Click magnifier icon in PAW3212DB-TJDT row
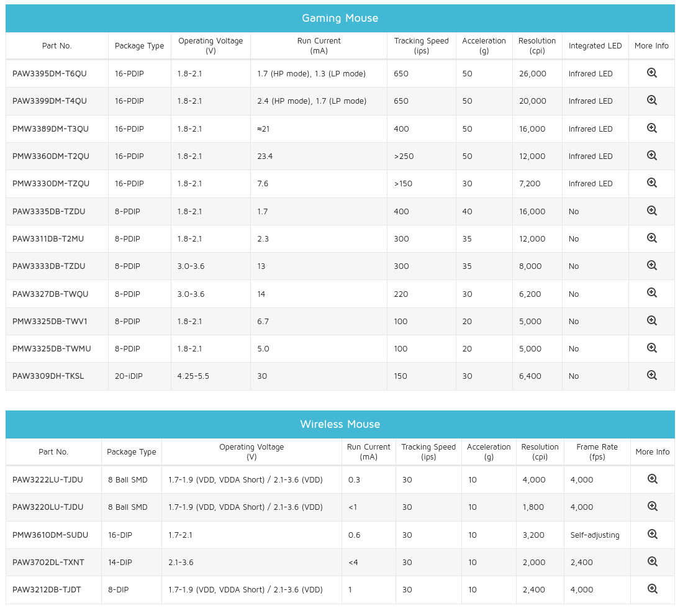The width and height of the screenshot is (688, 616). [x=652, y=589]
